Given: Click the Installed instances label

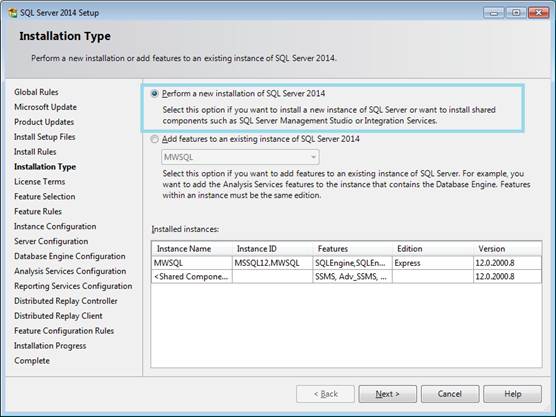Looking at the screenshot, I should [x=185, y=229].
